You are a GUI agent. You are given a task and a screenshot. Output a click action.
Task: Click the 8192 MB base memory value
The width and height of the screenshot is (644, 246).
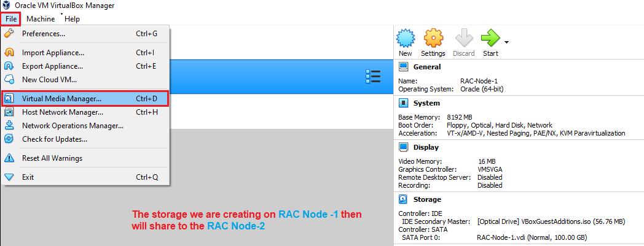(x=461, y=117)
